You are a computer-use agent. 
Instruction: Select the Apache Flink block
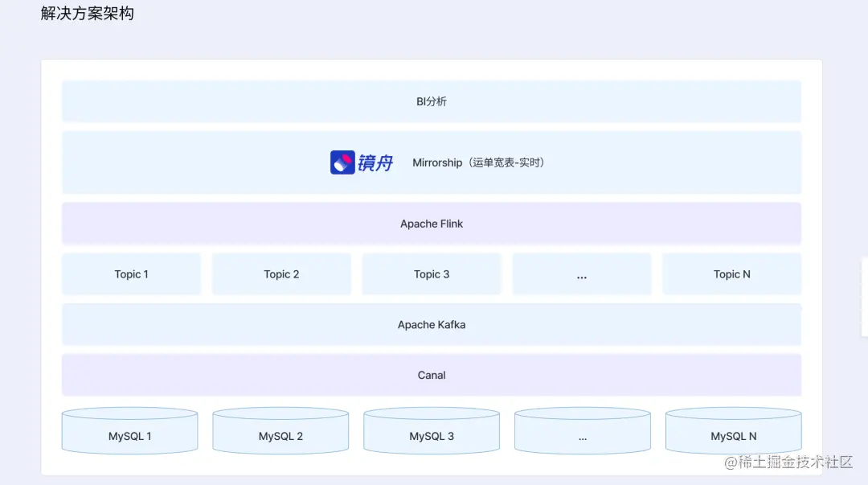pyautogui.click(x=432, y=224)
